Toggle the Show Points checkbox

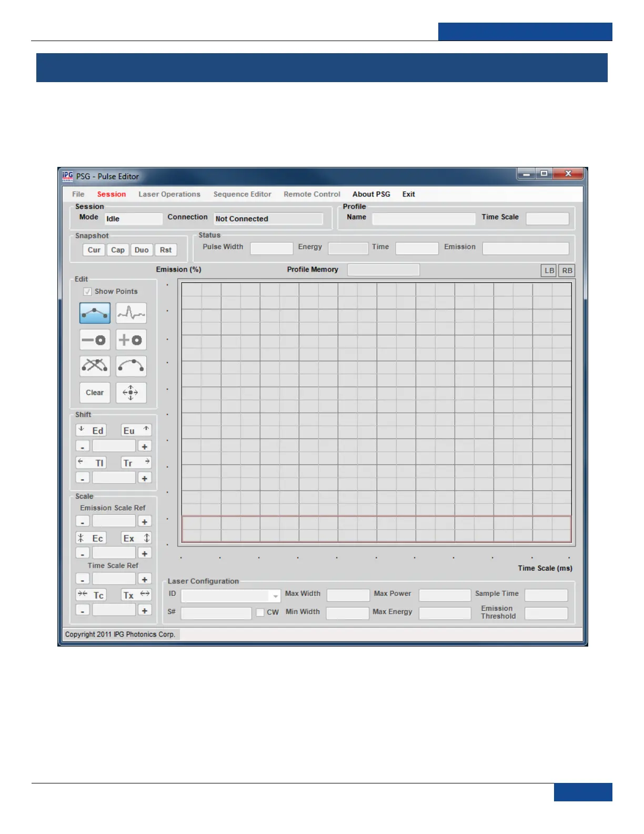click(87, 291)
